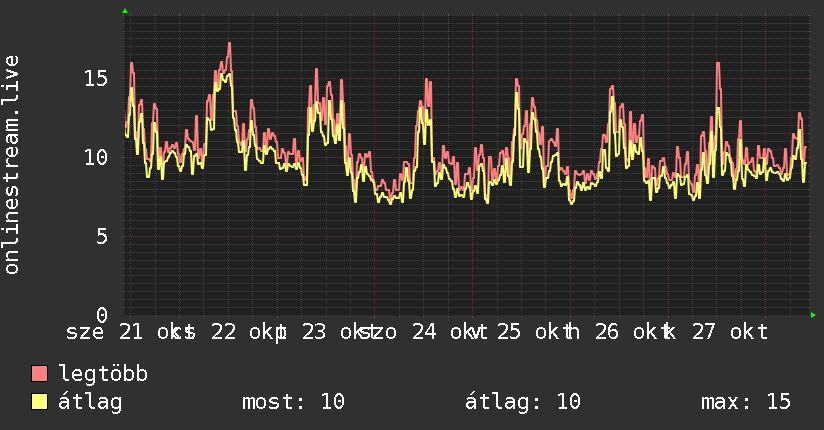
Task: Click the y-axis label 5
Action: pyautogui.click(x=102, y=236)
